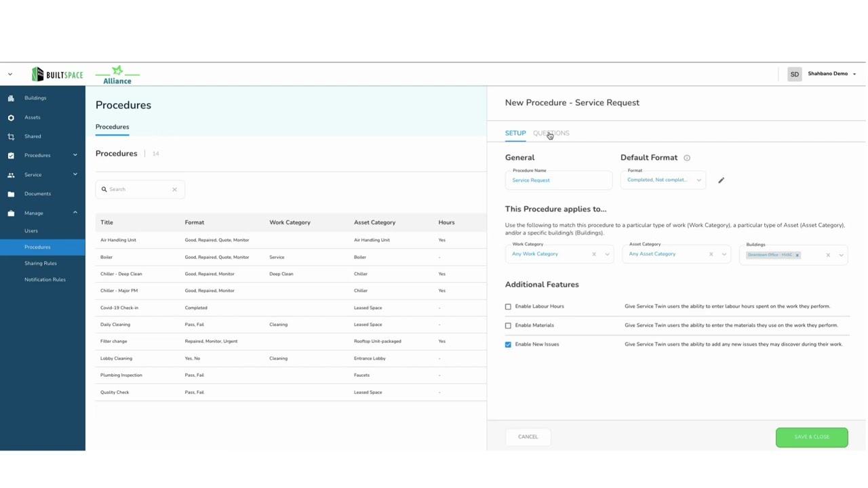Click the SAVE & CLOSE button

tap(812, 438)
